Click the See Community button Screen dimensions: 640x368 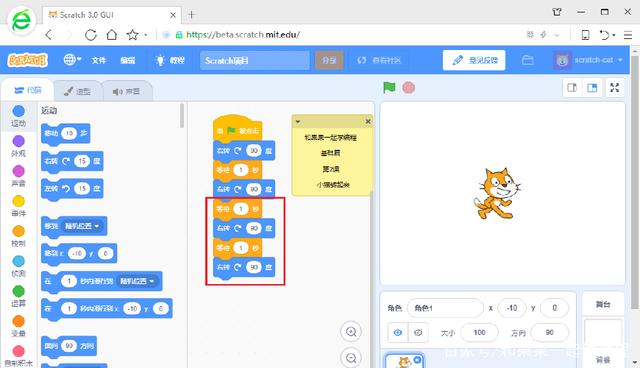379,60
